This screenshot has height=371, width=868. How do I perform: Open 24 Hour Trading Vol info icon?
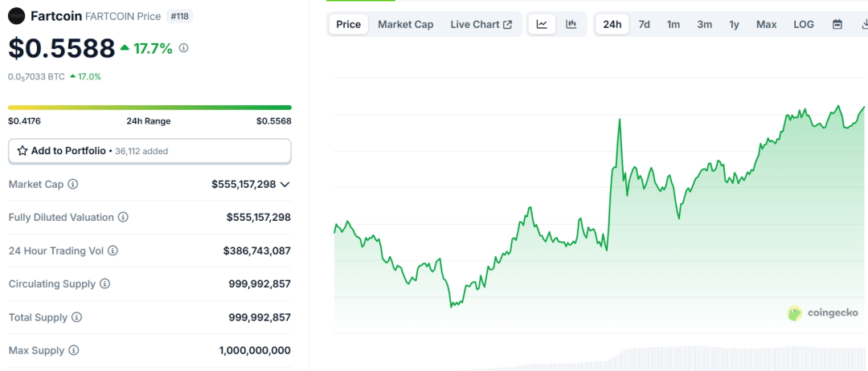113,251
